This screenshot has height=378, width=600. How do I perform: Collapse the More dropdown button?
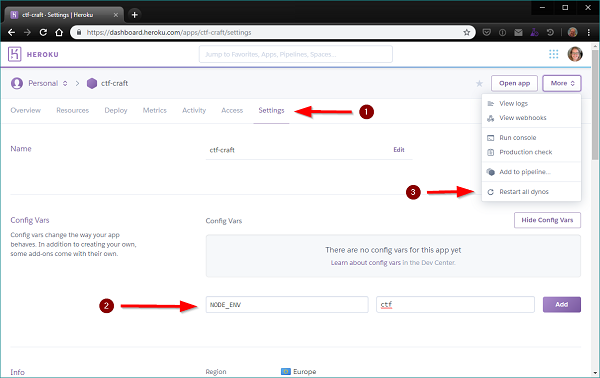click(x=562, y=83)
